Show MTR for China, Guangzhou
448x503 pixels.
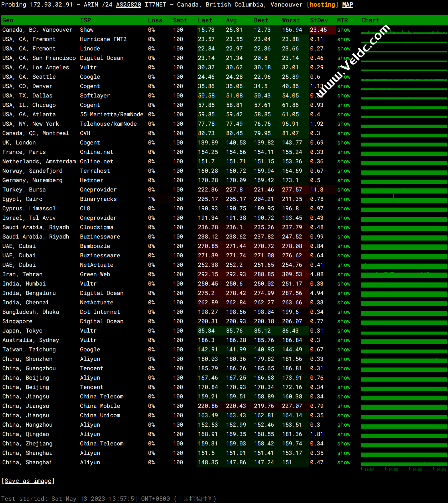(344, 368)
